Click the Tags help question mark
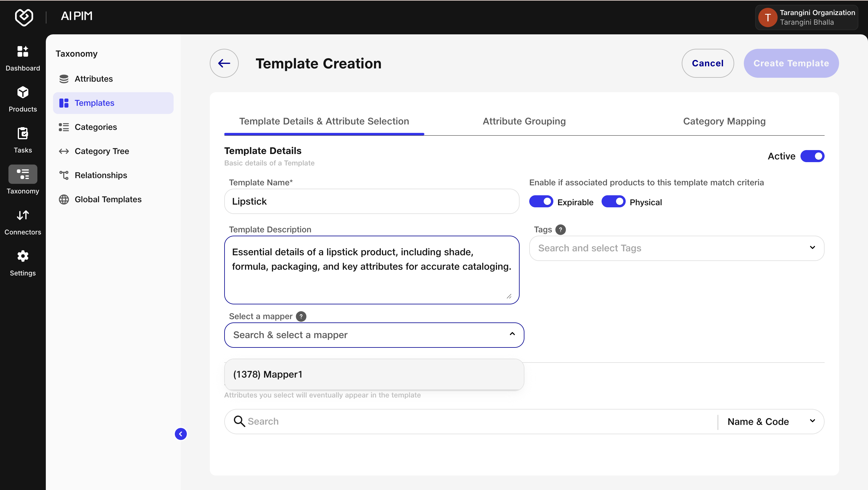868x490 pixels. coord(560,230)
